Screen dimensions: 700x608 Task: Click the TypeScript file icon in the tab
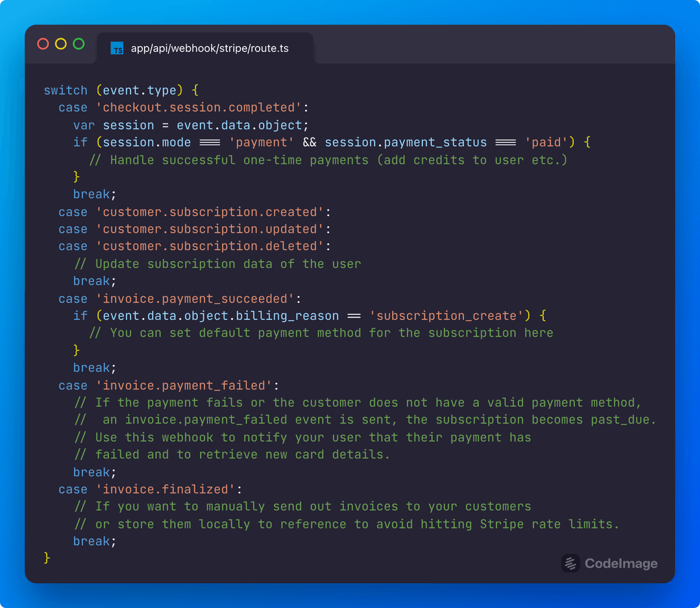point(117,48)
